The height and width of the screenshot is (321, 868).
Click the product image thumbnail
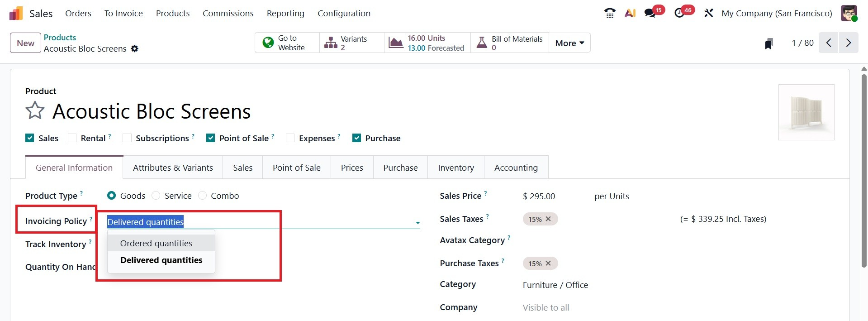tap(806, 112)
